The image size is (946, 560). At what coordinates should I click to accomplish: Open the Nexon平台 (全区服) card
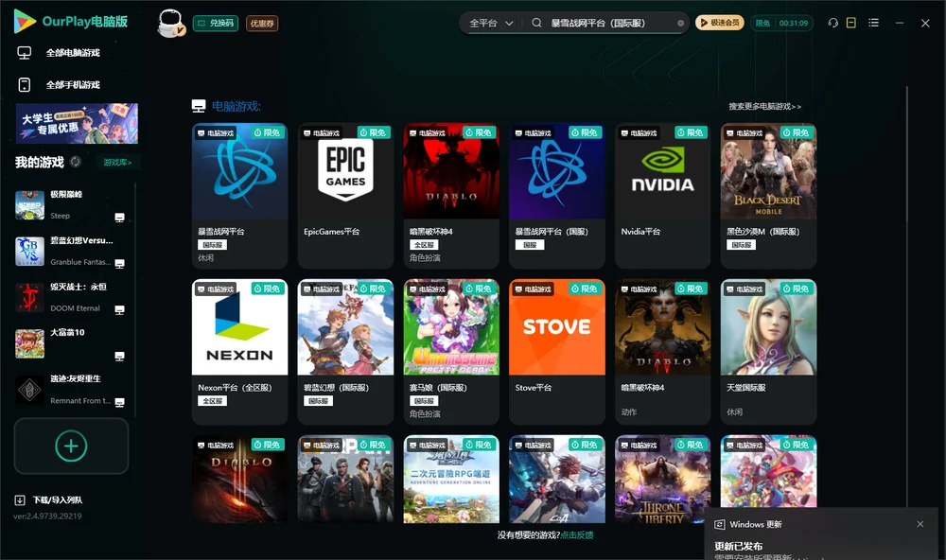(239, 352)
